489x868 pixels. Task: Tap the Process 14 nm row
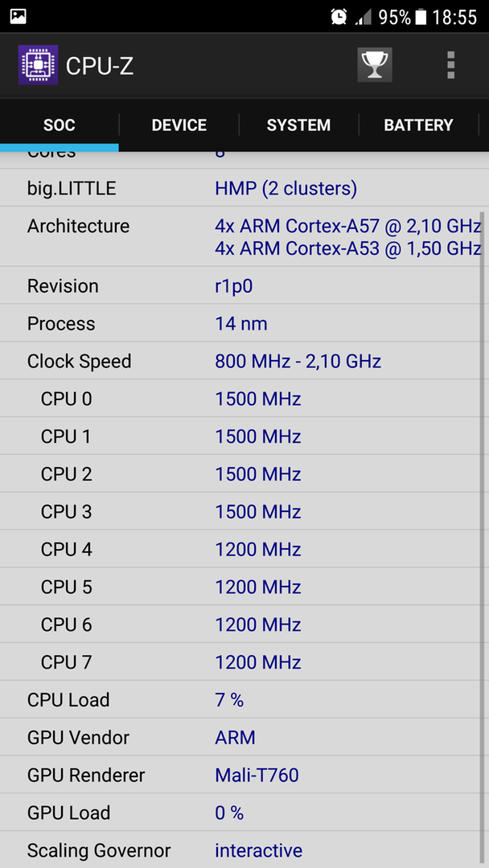tap(244, 323)
